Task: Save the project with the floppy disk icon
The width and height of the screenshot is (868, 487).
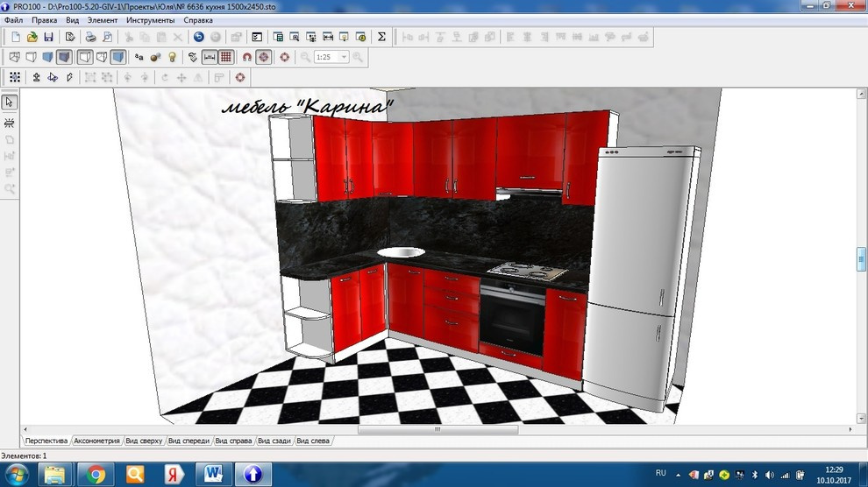Action: click(x=48, y=37)
